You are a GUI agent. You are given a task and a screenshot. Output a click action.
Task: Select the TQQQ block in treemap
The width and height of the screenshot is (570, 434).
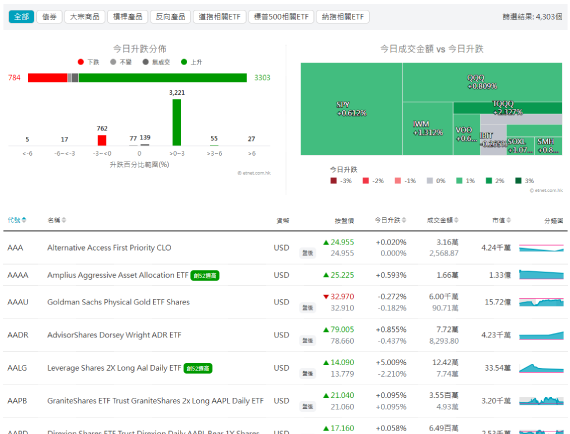[x=507, y=108]
